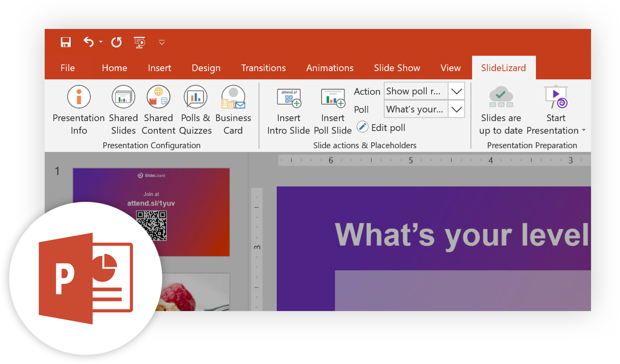The width and height of the screenshot is (620, 364).
Task: Select slide 1 thumbnail with QR code
Action: [151, 212]
